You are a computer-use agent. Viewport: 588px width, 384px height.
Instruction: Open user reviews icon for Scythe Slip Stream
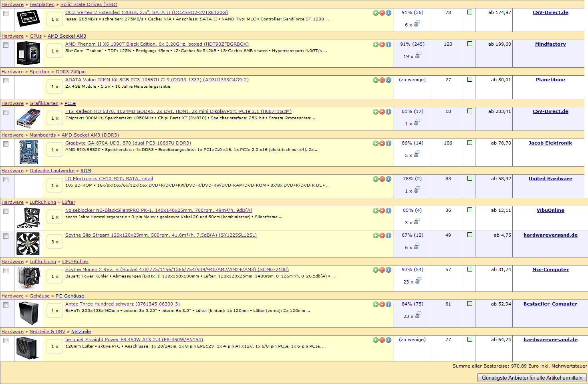click(x=417, y=247)
